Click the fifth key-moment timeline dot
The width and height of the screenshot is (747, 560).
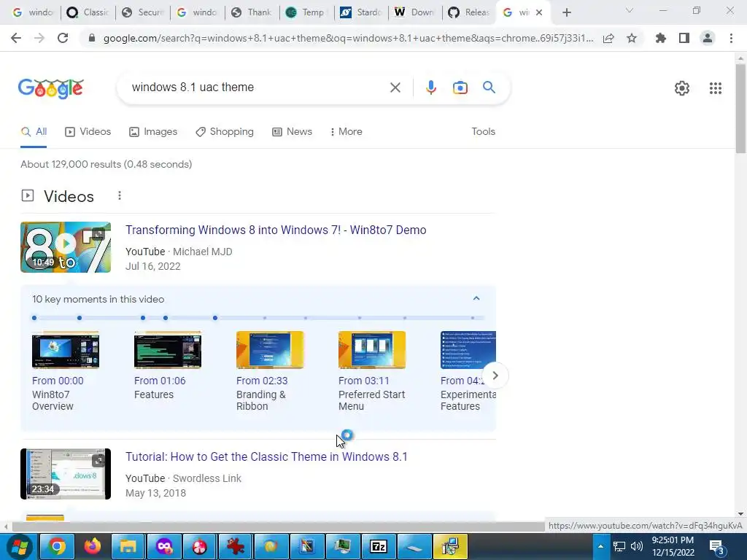point(215,318)
